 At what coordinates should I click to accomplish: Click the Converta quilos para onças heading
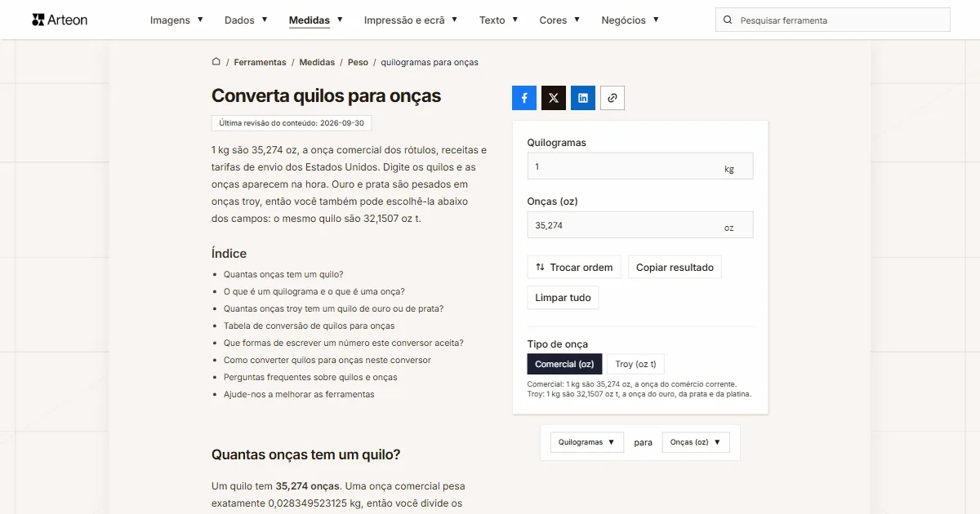pos(326,95)
